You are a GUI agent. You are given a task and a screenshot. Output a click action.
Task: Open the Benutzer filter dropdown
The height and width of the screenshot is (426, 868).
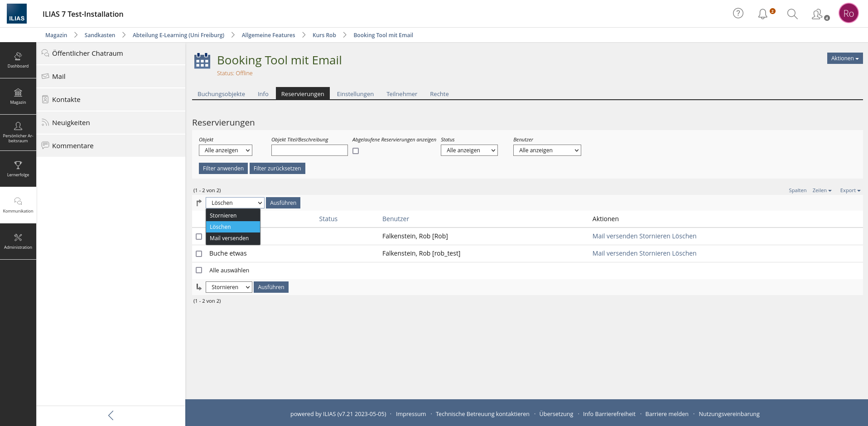click(547, 150)
